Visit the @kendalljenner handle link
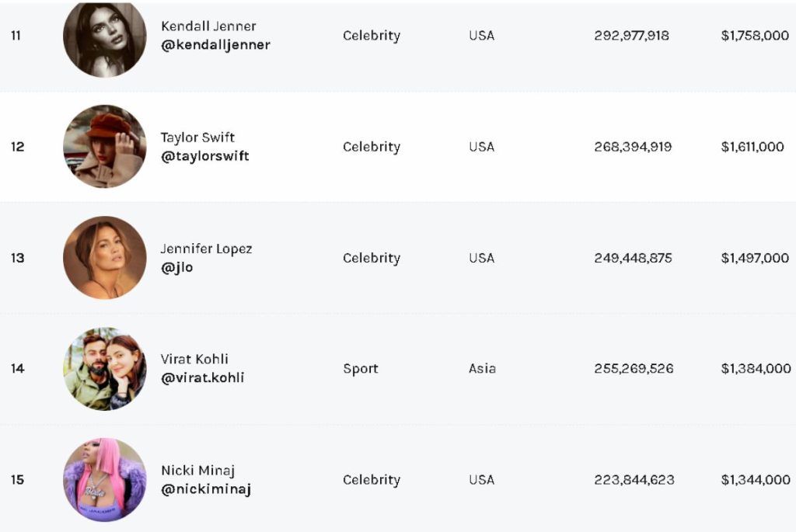796x532 pixels. 215,45
